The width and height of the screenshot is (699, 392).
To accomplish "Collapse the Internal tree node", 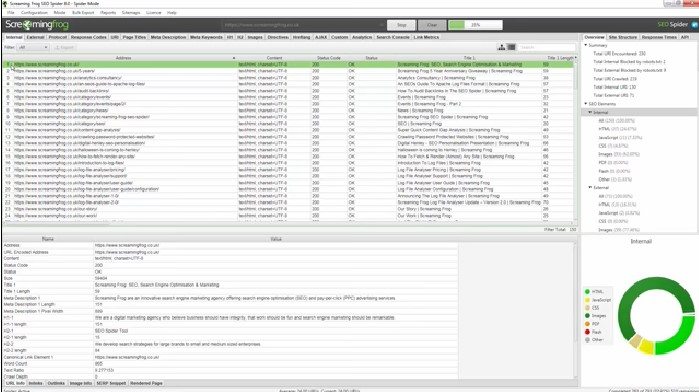I will point(590,112).
